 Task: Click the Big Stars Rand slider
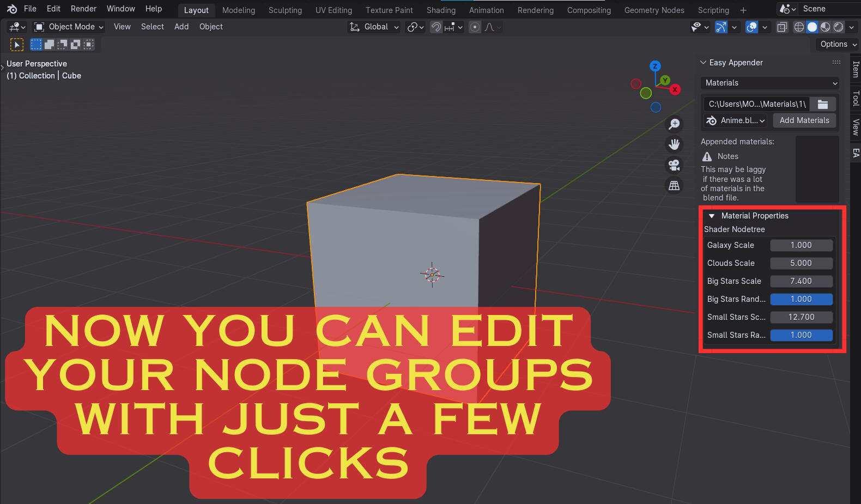(x=801, y=299)
